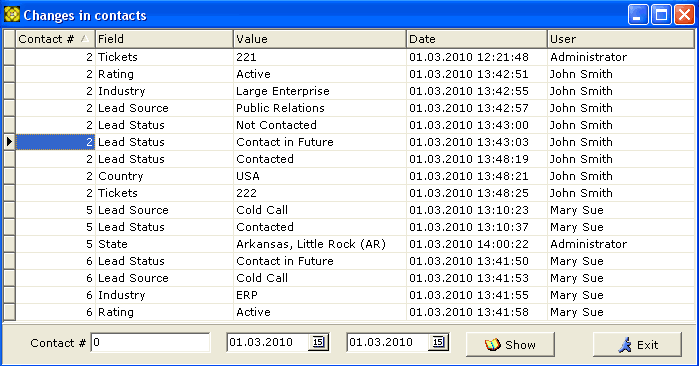Image resolution: width=699 pixels, height=366 pixels.
Task: Sort by the User column header
Action: pyautogui.click(x=621, y=39)
